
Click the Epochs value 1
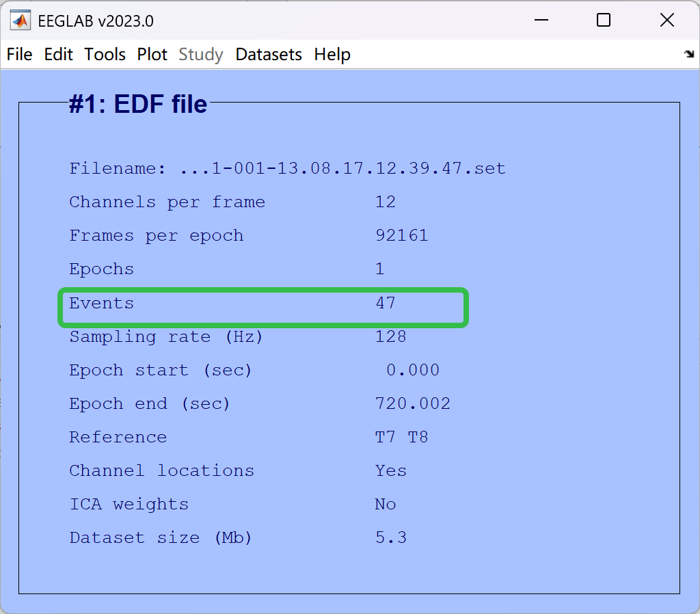click(380, 269)
